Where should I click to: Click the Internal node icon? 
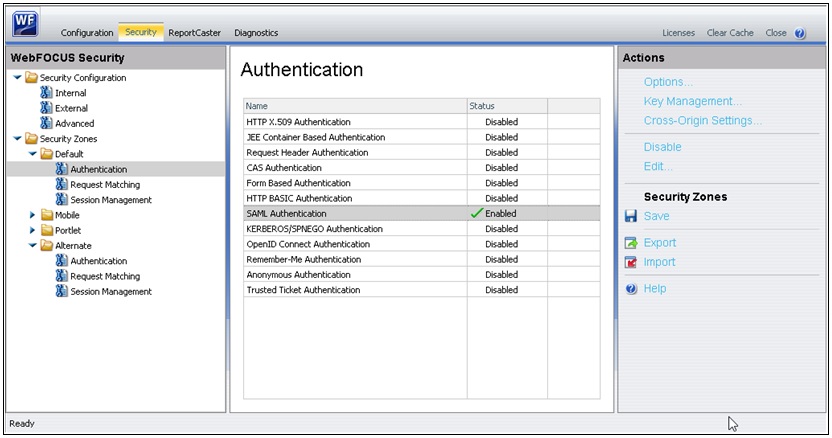point(46,93)
